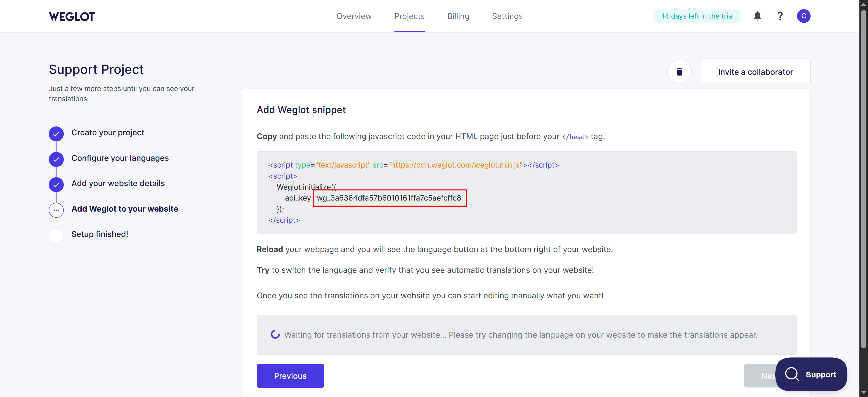This screenshot has width=868, height=397.
Task: Switch to the Billing tab
Action: coord(458,16)
